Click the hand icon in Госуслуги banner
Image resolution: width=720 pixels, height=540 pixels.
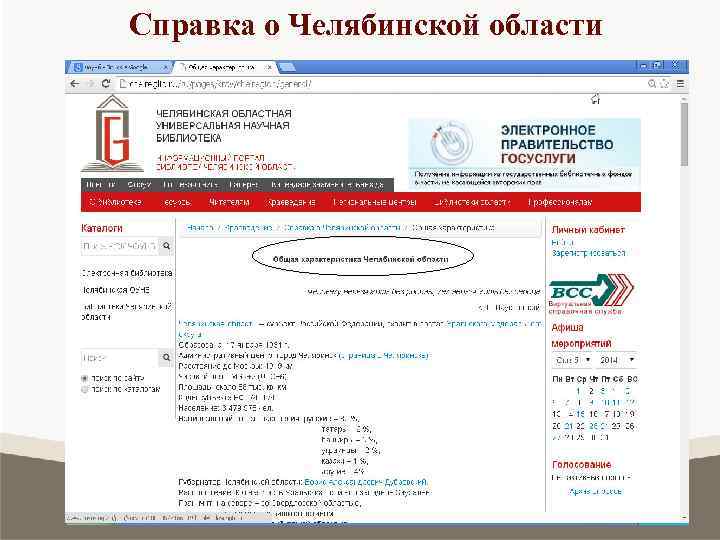point(451,143)
